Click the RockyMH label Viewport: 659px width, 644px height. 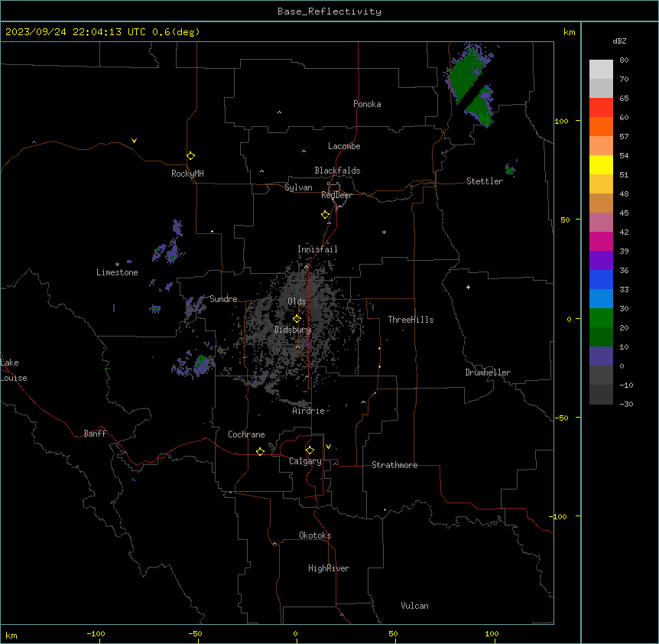point(187,174)
